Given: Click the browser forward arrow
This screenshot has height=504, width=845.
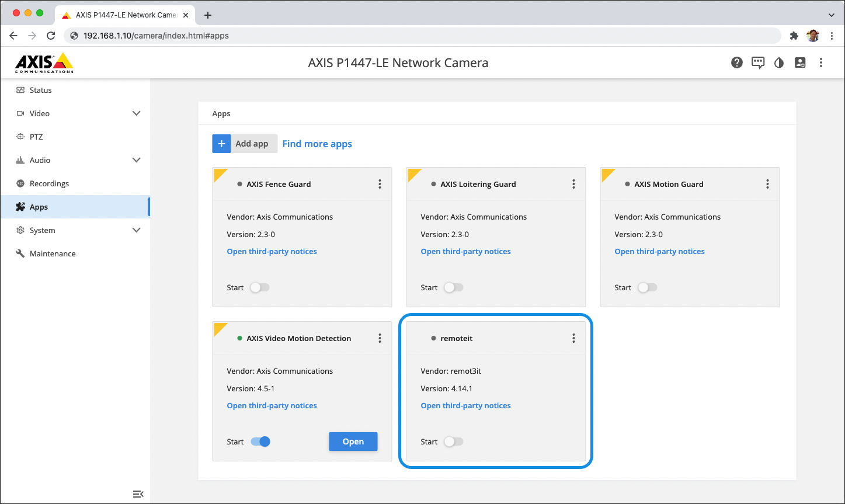Looking at the screenshot, I should click(32, 36).
